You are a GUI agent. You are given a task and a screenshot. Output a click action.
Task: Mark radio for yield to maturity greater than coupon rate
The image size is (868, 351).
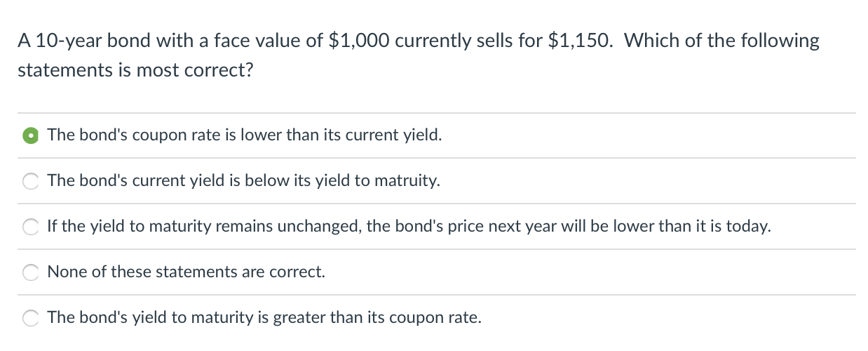tap(31, 318)
